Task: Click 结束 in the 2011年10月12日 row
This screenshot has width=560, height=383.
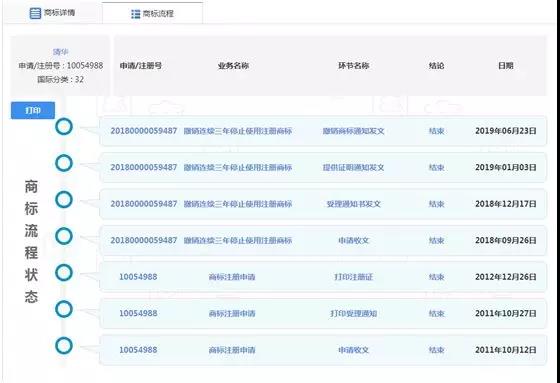Action: click(436, 350)
